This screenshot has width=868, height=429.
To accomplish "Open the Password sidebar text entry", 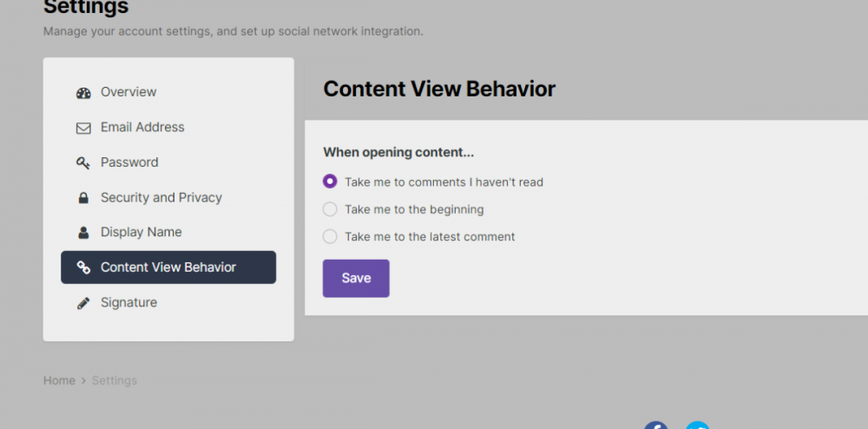I will click(x=129, y=162).
